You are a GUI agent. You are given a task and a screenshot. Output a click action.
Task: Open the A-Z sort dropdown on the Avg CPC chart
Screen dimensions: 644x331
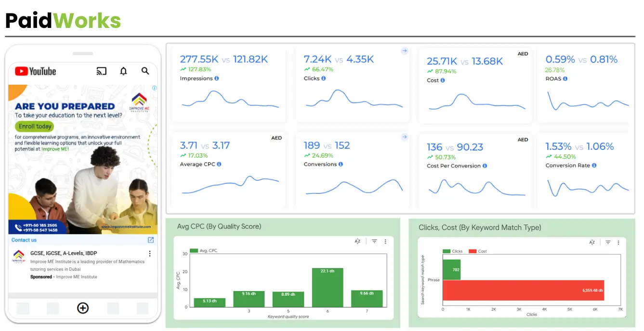tap(358, 241)
